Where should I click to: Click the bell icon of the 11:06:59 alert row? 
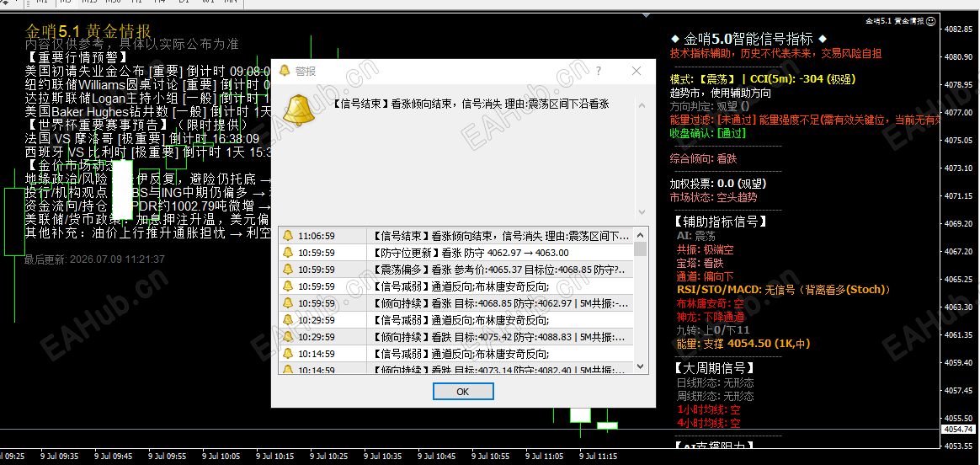pyautogui.click(x=287, y=236)
